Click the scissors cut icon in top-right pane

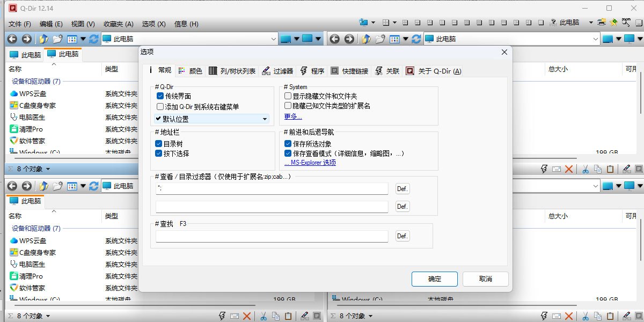point(585,169)
